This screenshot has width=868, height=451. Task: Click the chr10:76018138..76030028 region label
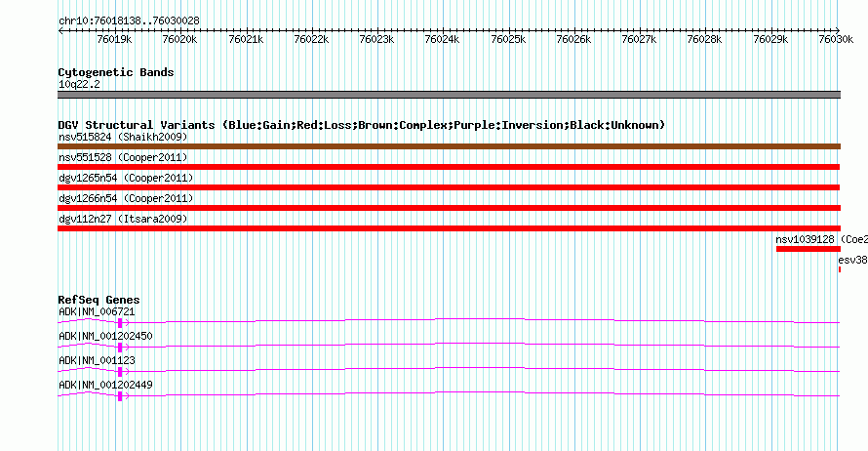[129, 21]
